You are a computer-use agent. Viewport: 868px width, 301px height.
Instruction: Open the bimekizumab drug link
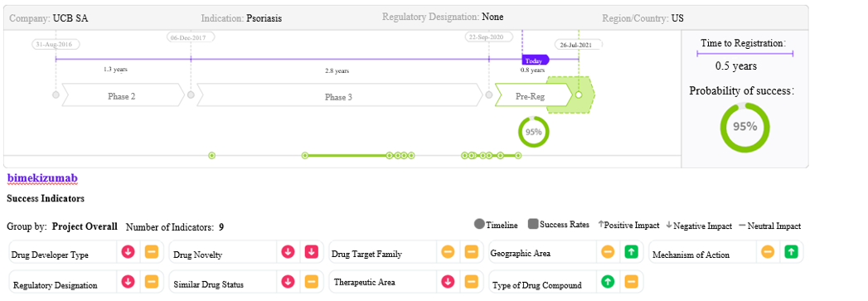point(42,178)
